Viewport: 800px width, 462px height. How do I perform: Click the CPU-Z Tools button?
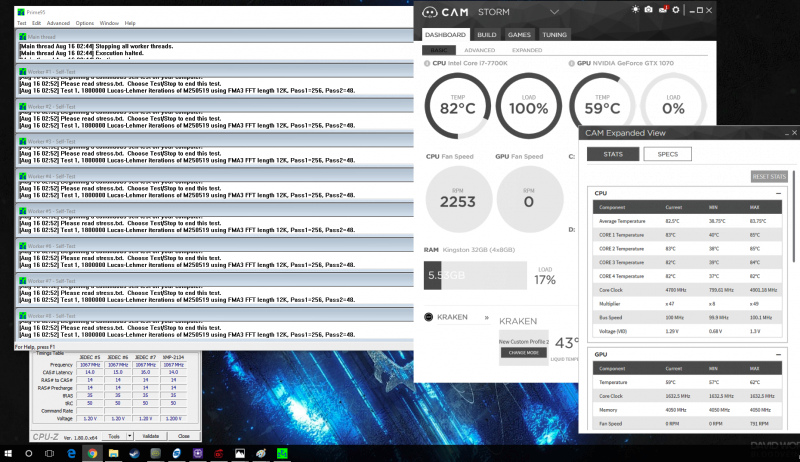(114, 437)
